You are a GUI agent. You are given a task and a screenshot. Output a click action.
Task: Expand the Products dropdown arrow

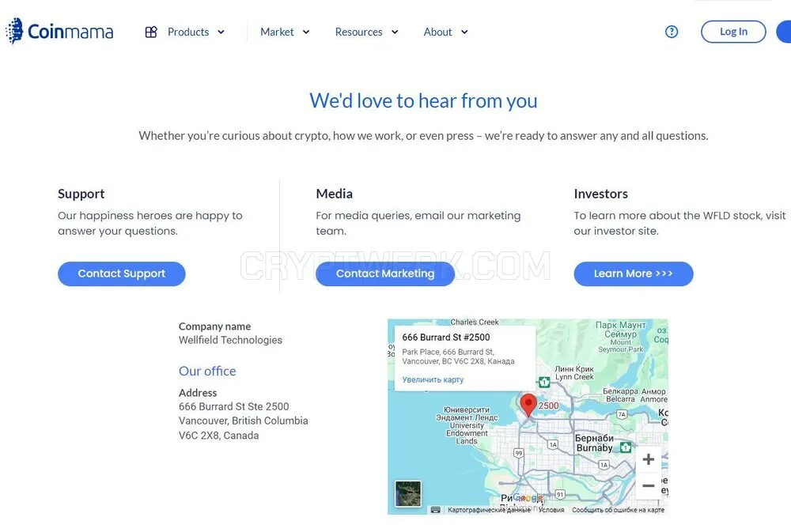coord(221,32)
